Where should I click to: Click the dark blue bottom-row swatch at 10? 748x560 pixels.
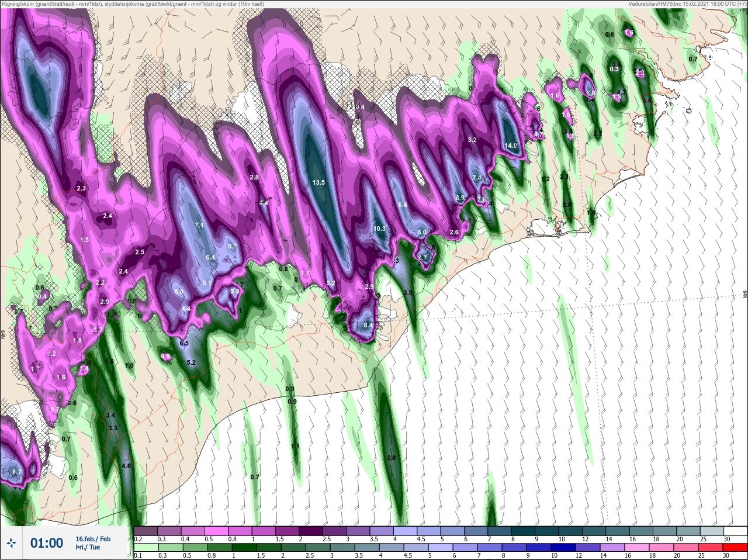click(x=563, y=547)
